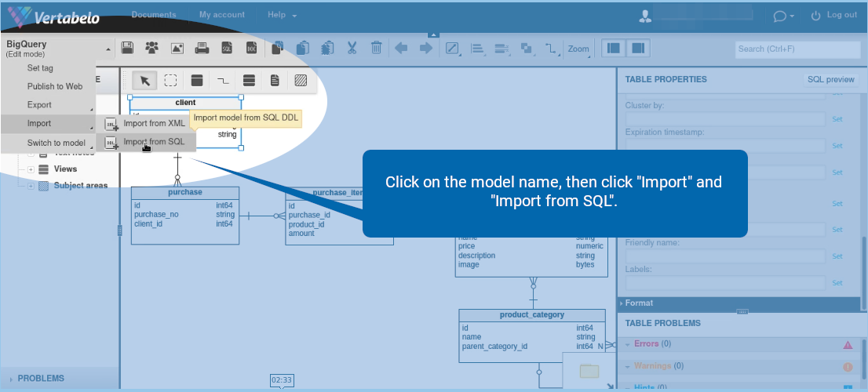Toggle the left panel visibility button
The height and width of the screenshot is (392, 868).
coord(614,48)
